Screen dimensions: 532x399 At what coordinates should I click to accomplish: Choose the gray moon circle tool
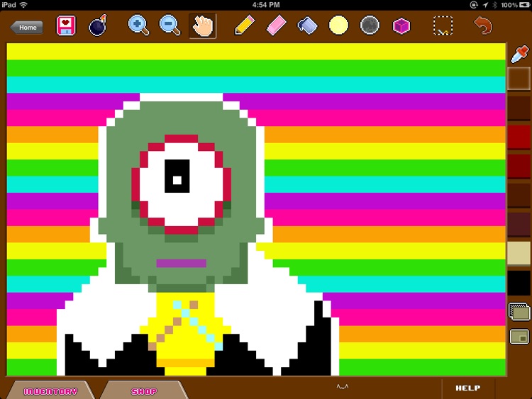point(370,26)
